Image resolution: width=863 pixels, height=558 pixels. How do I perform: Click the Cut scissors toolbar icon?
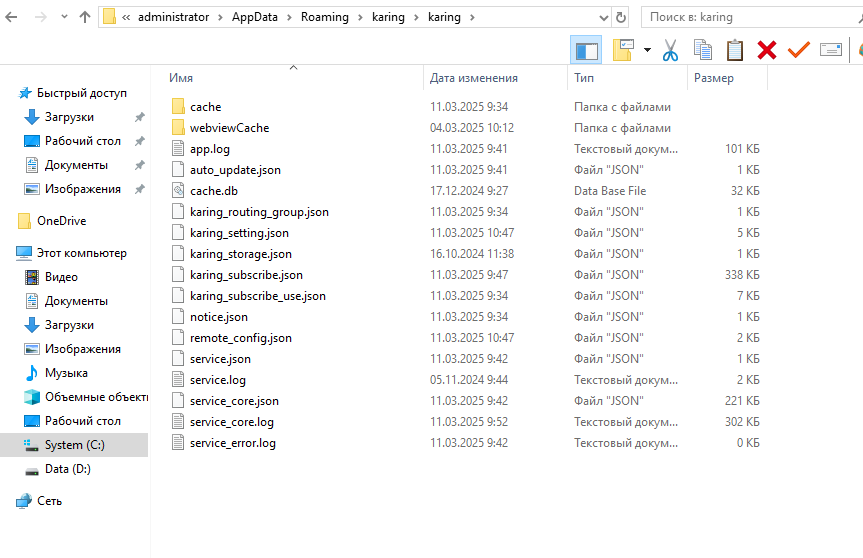tap(670, 50)
